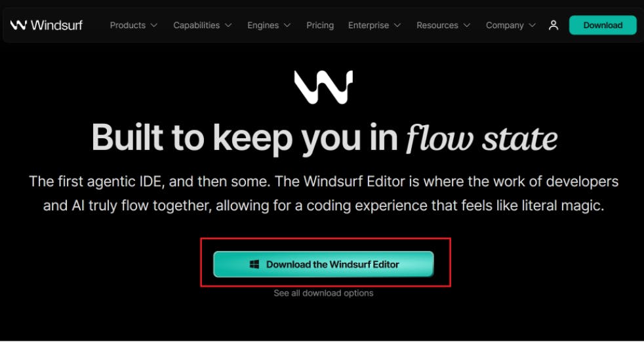The width and height of the screenshot is (644, 342).
Task: Select the Capabilities menu label
Action: (196, 25)
